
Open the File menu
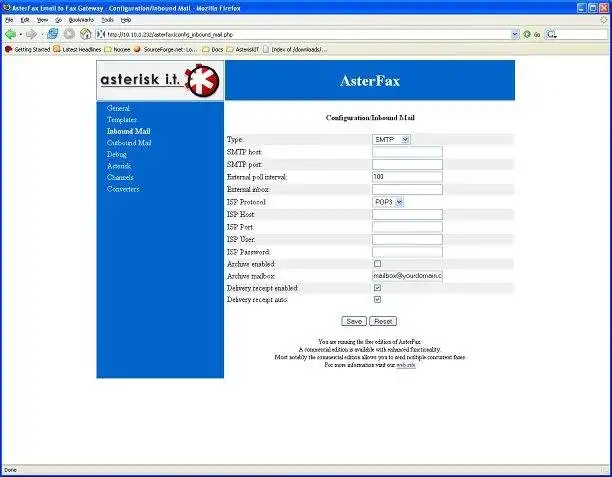(x=9, y=20)
